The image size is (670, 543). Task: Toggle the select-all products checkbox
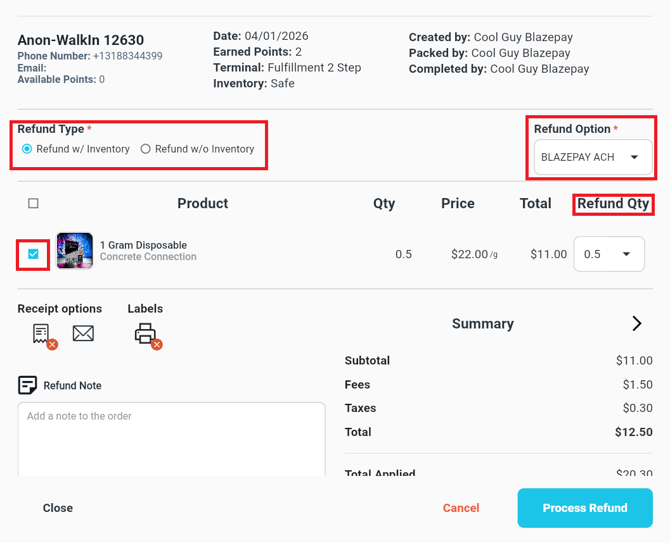pos(33,203)
